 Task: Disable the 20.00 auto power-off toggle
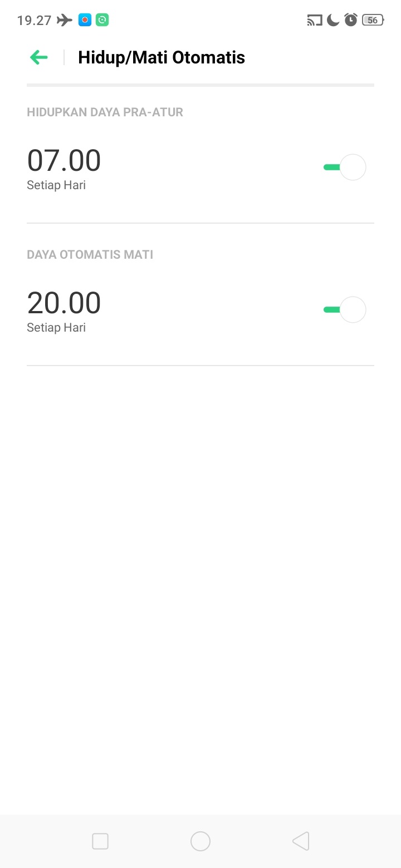[x=345, y=309]
